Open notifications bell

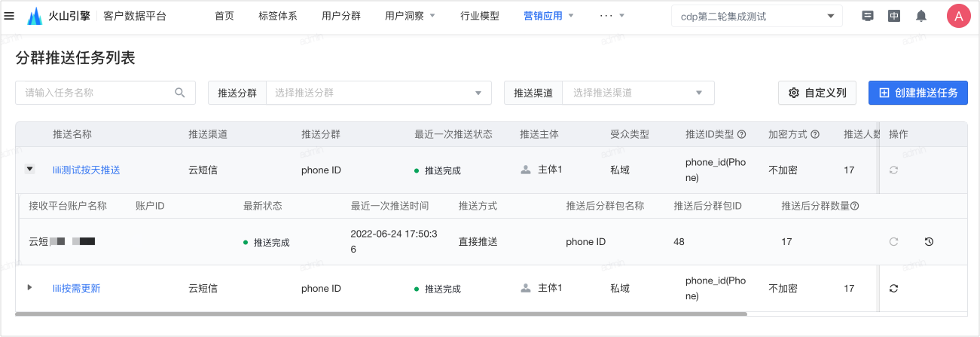pos(920,16)
